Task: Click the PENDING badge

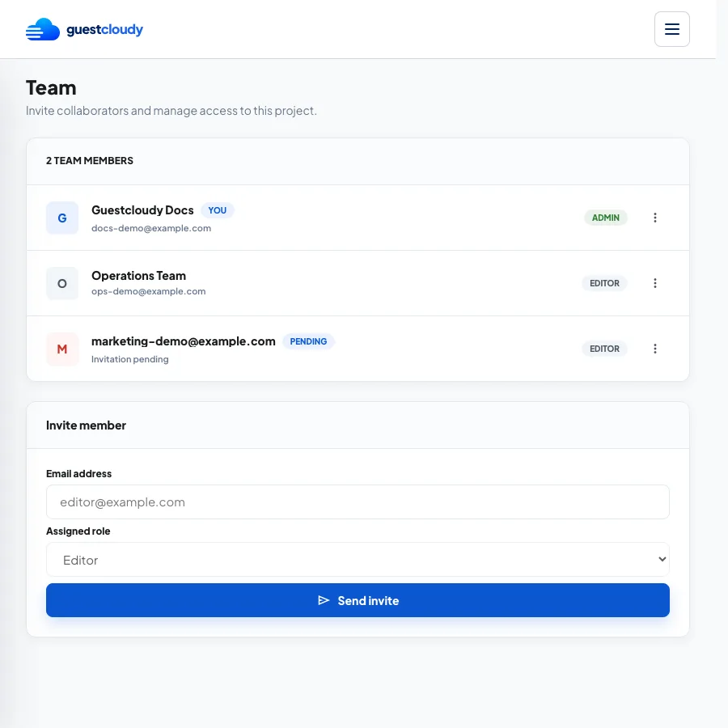Action: (x=308, y=341)
